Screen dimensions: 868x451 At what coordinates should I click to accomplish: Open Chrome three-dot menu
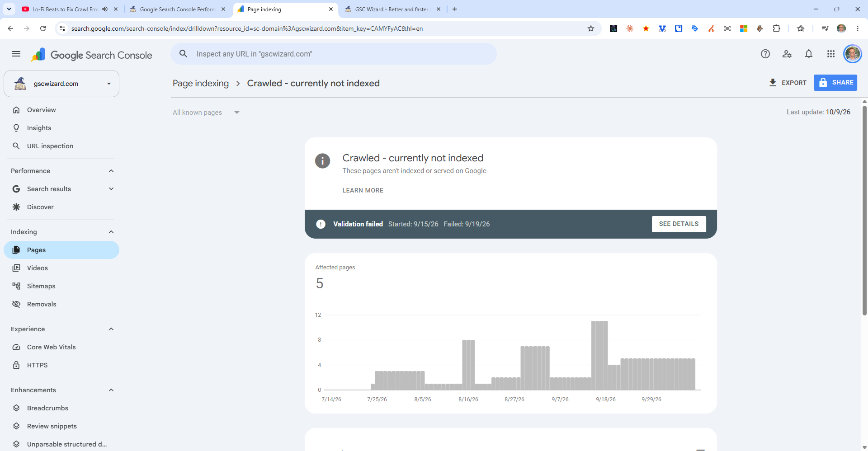858,28
